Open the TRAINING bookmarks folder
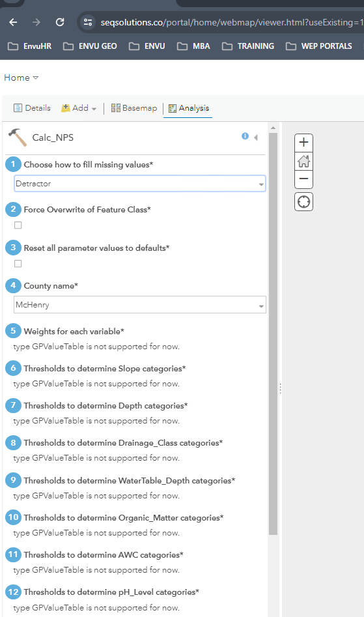Viewport: 364px width, 617px height. tap(248, 46)
